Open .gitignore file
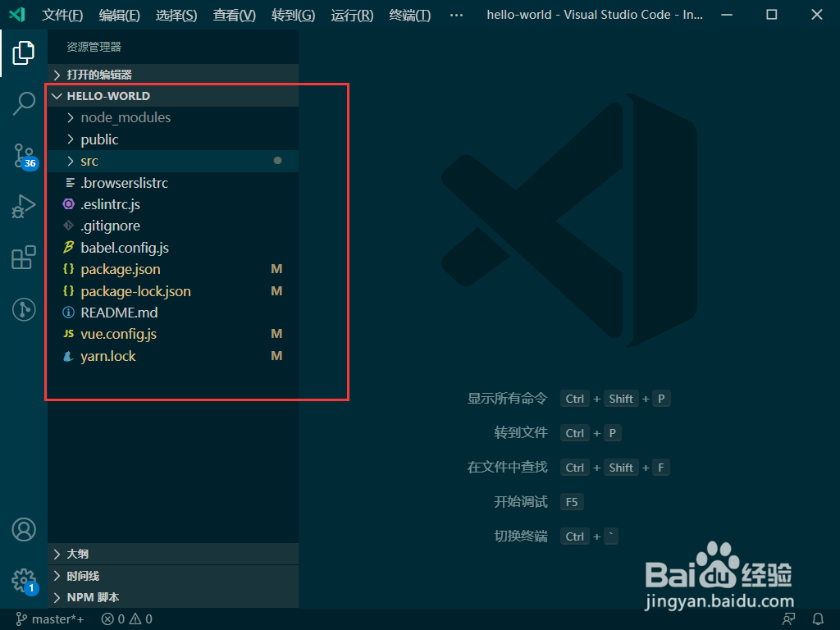The image size is (840, 630). coord(173,226)
